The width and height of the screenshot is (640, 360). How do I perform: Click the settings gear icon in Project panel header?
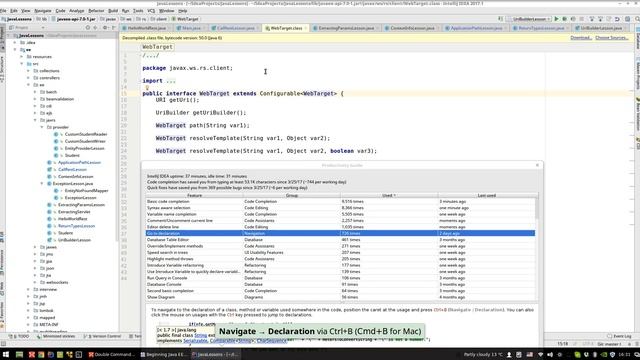click(x=105, y=28)
